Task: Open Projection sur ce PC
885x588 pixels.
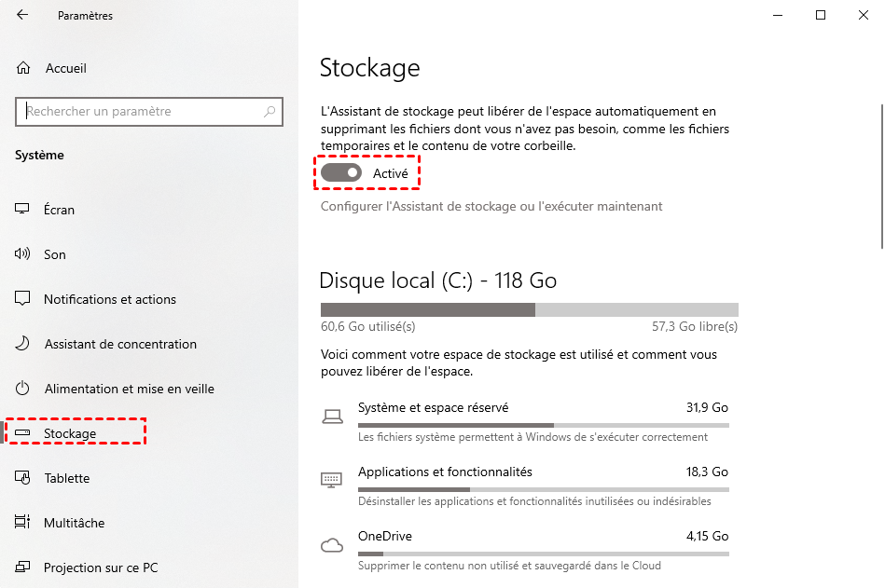Action: point(101,567)
